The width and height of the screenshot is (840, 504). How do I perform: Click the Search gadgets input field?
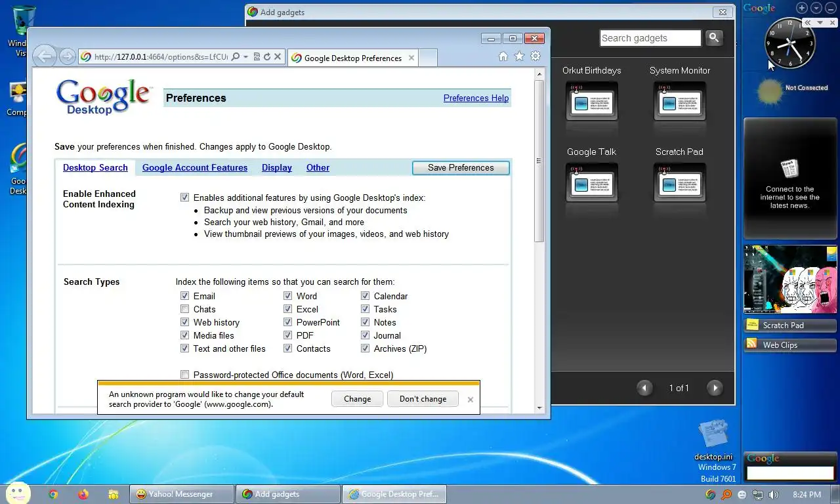(650, 38)
